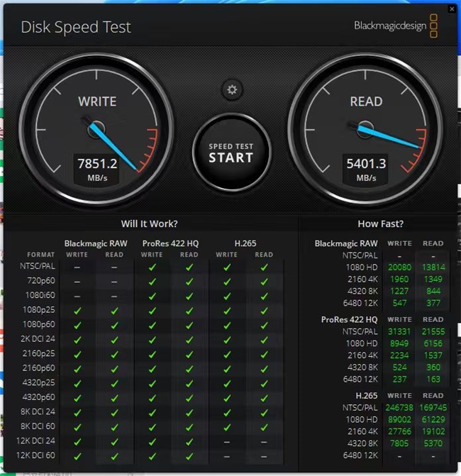Click the Blackmagic RAW write checkmark for 2K DCI 24

click(x=77, y=340)
